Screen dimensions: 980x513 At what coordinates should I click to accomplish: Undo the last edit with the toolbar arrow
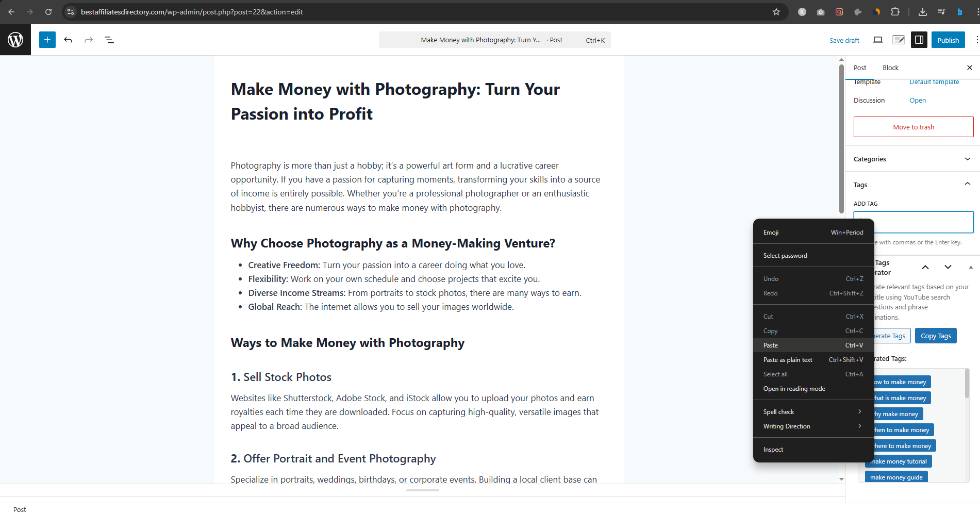(x=68, y=40)
